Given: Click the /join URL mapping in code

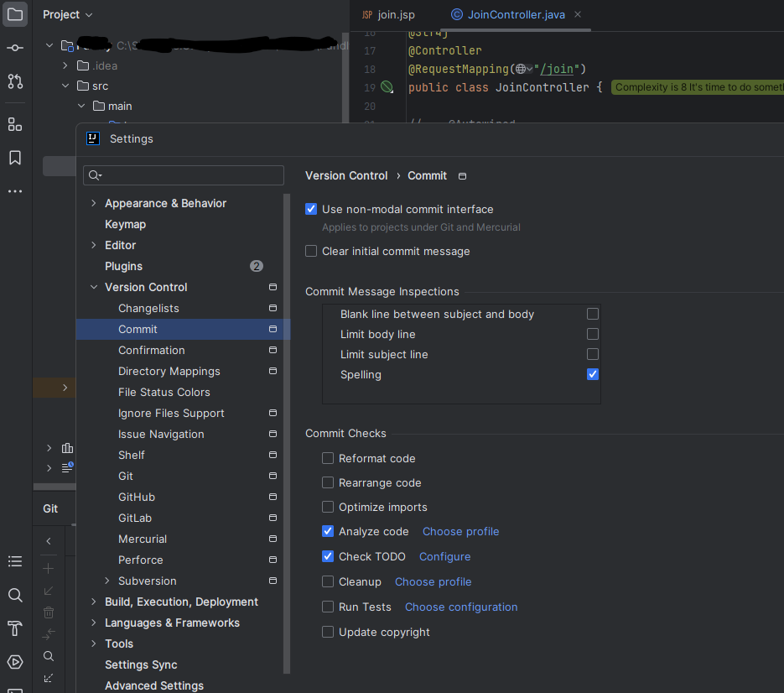Looking at the screenshot, I should coord(557,69).
